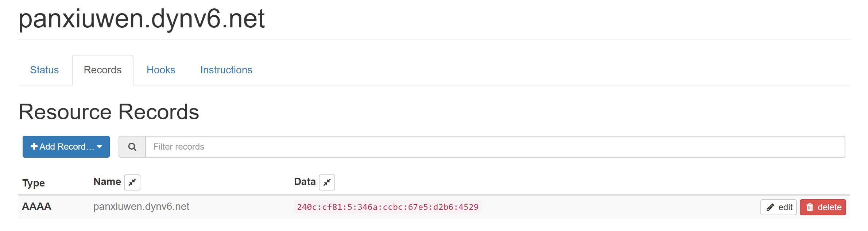Click the panxiuwen.dynv6.net page title
This screenshot has width=868, height=231.
coord(142,19)
